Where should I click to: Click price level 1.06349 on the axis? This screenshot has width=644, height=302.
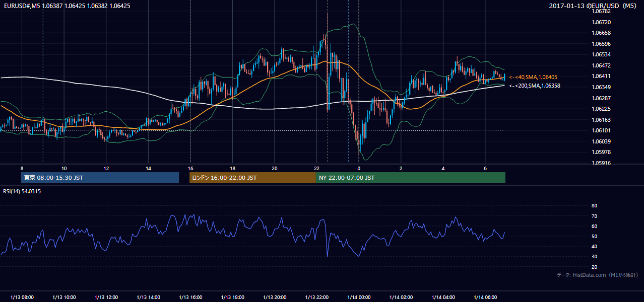tap(601, 87)
